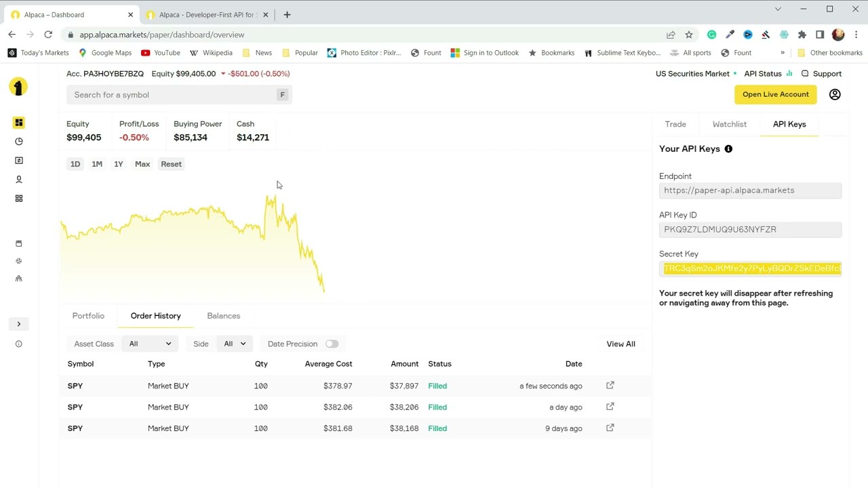This screenshot has height=488, width=868.
Task: Open the pie chart positions sidebar icon
Action: tap(19, 142)
